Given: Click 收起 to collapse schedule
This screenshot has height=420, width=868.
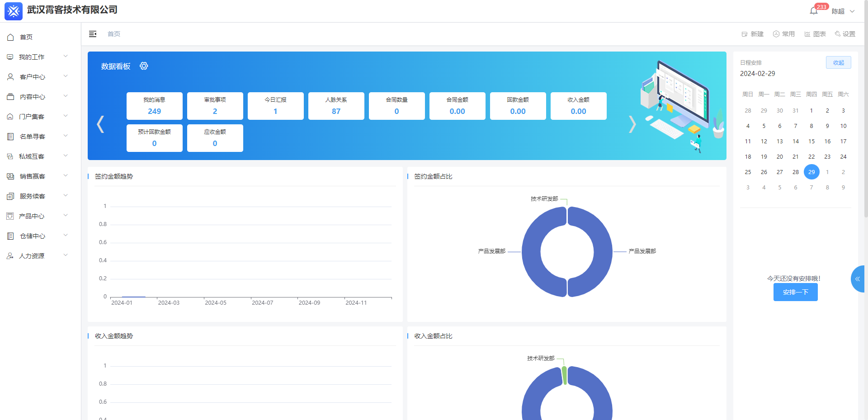Looking at the screenshot, I should point(839,62).
